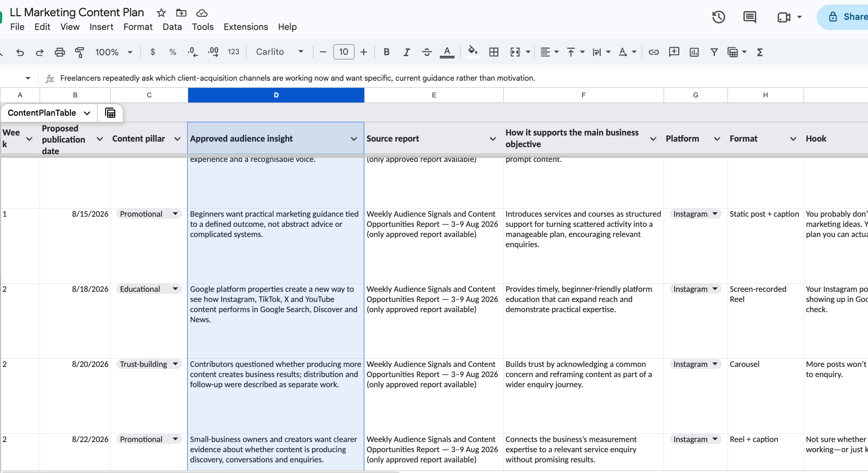Open the Tools menu
The width and height of the screenshot is (868, 473).
pyautogui.click(x=203, y=27)
